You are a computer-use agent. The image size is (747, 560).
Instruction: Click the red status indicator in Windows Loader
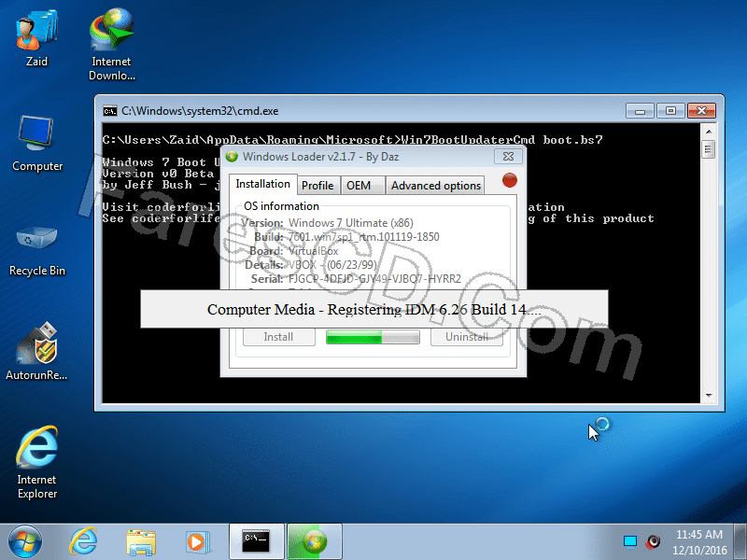pos(509,180)
